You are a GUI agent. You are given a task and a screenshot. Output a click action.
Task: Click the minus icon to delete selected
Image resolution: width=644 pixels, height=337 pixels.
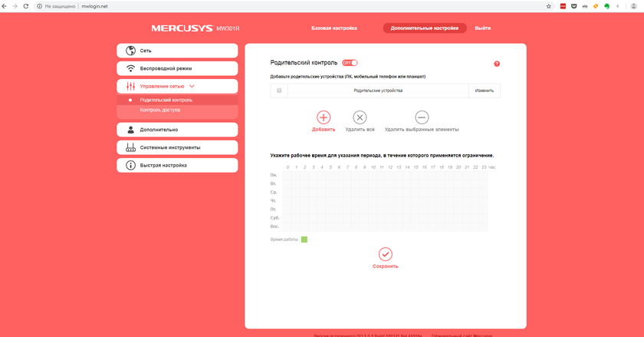(422, 117)
